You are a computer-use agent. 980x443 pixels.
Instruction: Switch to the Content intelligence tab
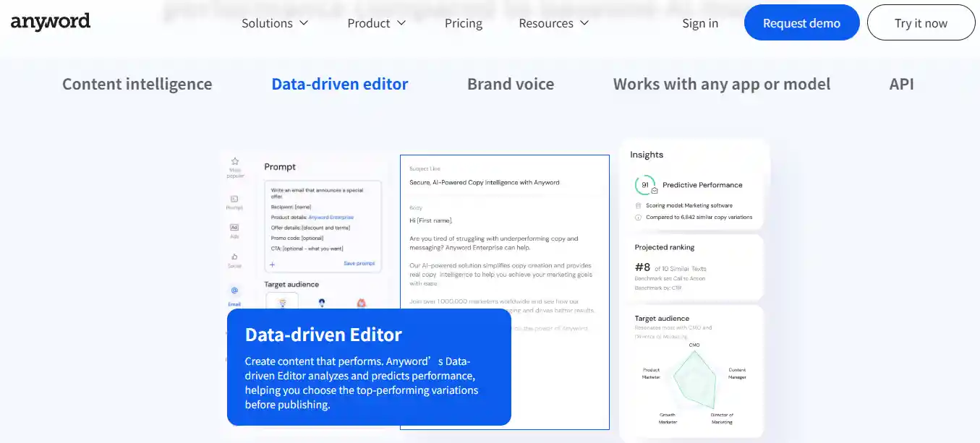(x=137, y=84)
